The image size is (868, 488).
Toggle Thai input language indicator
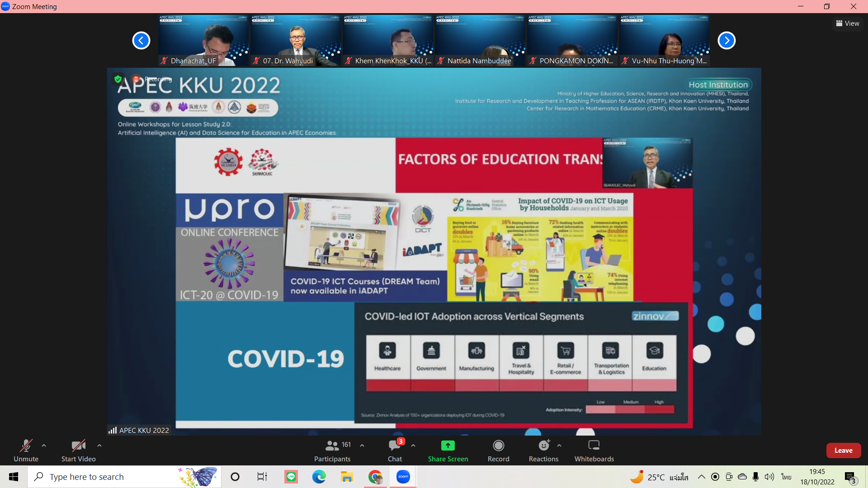coord(786,477)
